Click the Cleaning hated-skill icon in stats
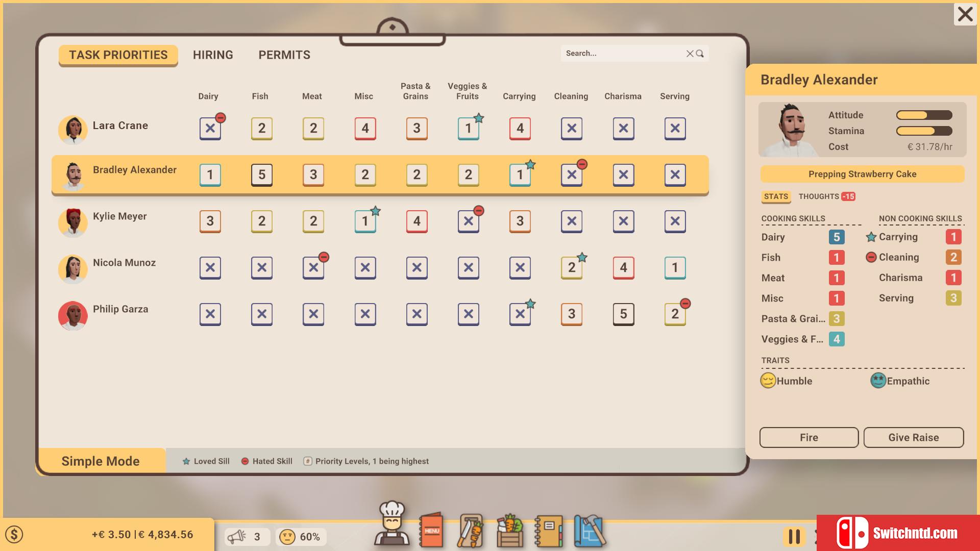The image size is (980, 551). pyautogui.click(x=871, y=257)
